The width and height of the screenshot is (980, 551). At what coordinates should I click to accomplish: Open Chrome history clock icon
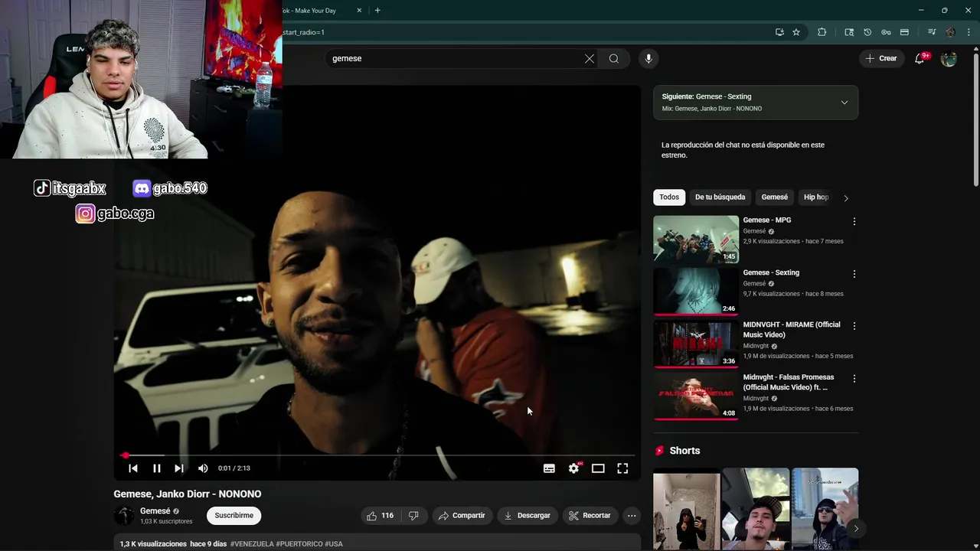(867, 32)
